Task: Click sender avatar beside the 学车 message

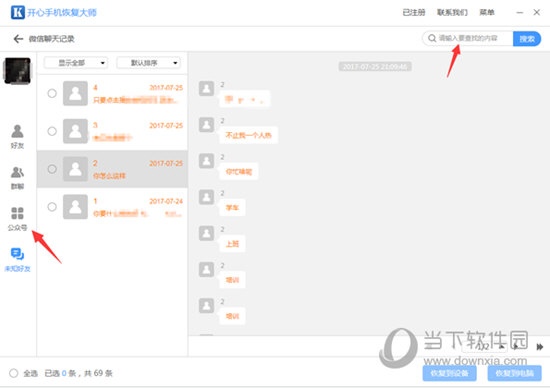Action: [x=206, y=197]
